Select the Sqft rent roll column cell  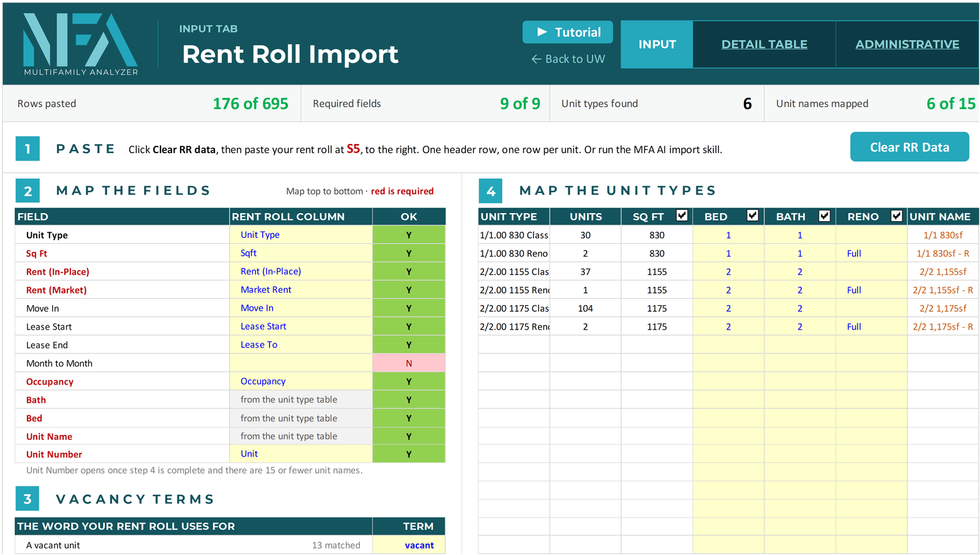click(301, 253)
